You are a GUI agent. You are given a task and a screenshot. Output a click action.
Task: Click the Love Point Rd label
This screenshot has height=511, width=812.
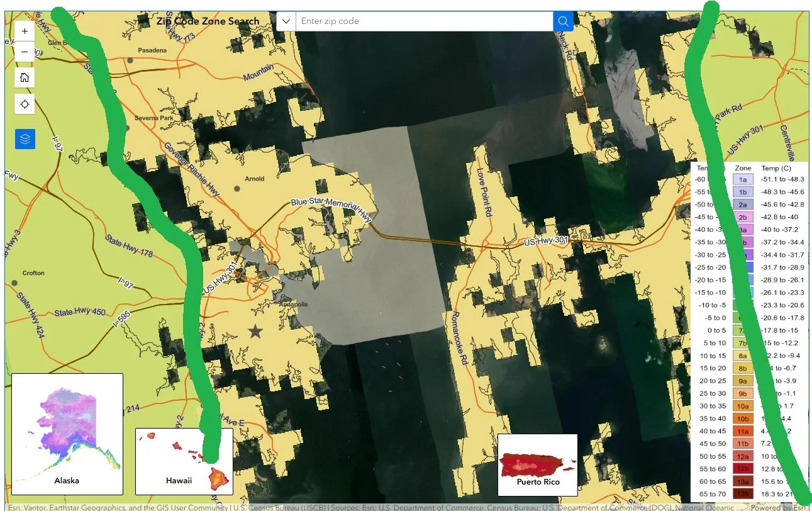coord(483,192)
